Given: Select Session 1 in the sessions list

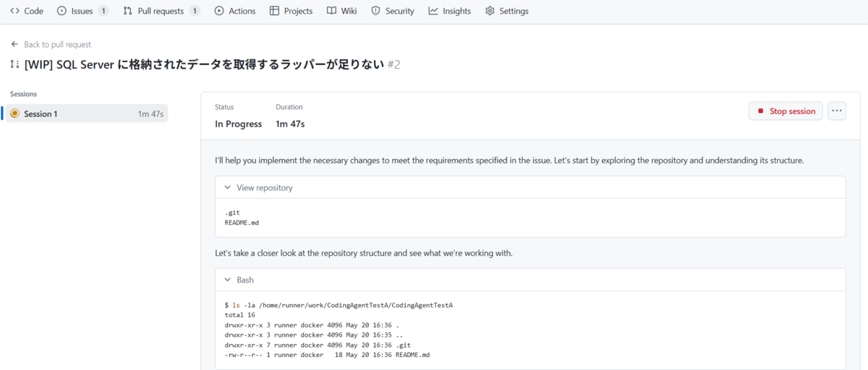Looking at the screenshot, I should [x=88, y=113].
